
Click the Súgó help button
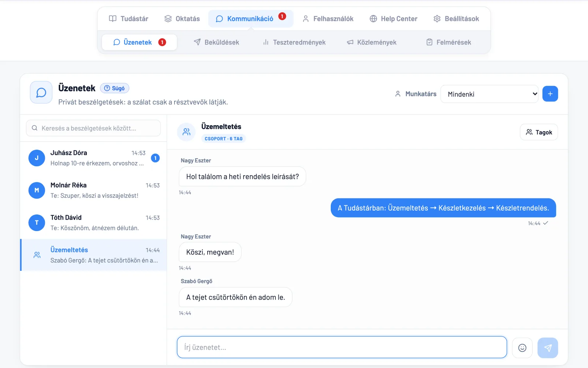(115, 88)
